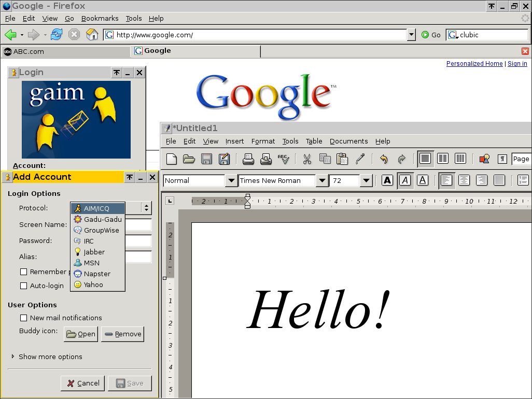Toggle formatting marks (pilcrow) icon
Image resolution: width=532 pixels, height=399 pixels.
coord(502,159)
